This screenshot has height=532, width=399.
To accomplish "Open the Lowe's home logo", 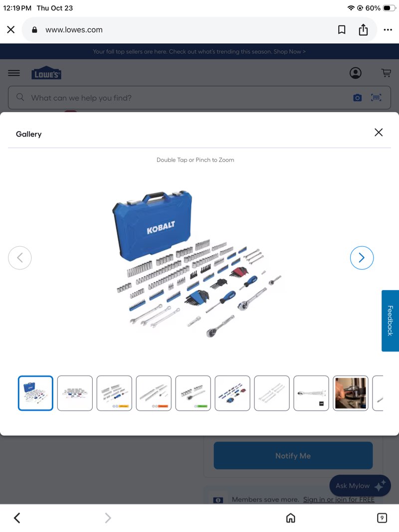I will point(46,73).
